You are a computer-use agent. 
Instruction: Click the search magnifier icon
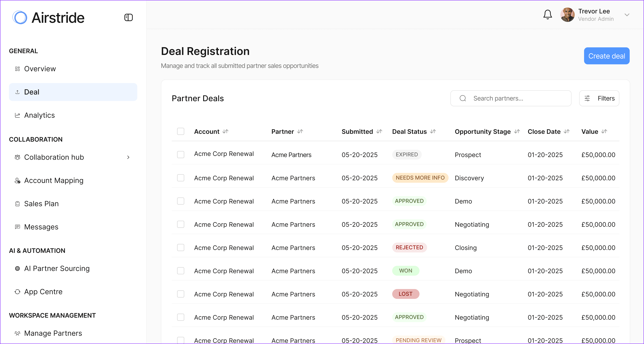pos(463,98)
